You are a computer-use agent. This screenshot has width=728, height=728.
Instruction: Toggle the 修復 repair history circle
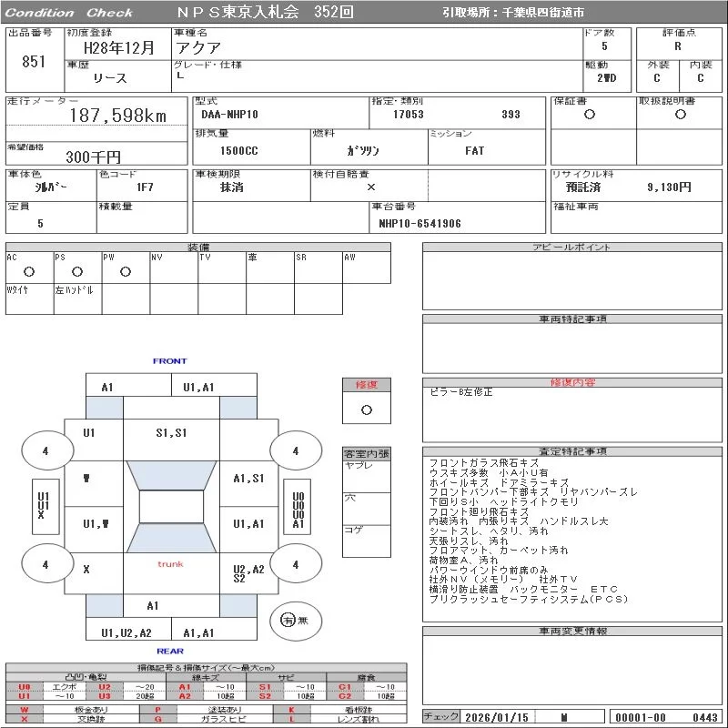point(366,409)
